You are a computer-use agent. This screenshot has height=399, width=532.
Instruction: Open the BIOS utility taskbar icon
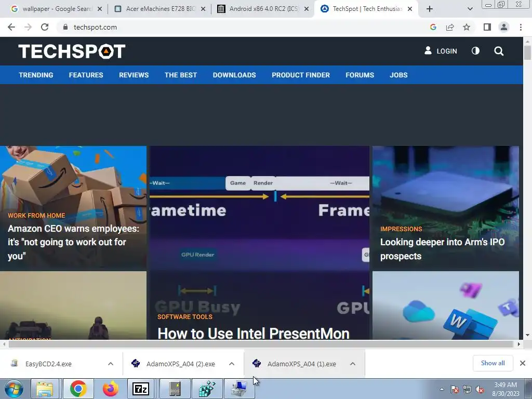175,389
